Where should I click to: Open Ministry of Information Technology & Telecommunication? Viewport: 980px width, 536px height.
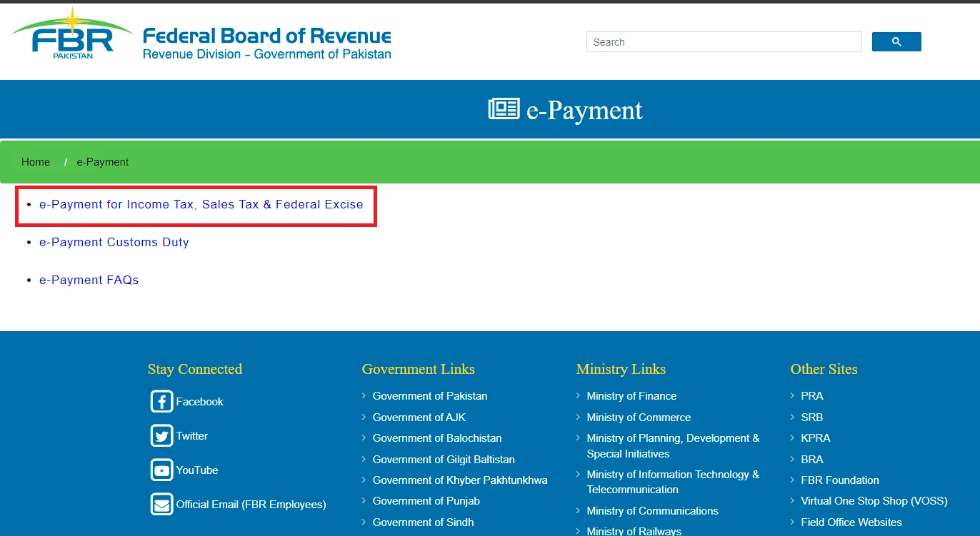(x=674, y=482)
